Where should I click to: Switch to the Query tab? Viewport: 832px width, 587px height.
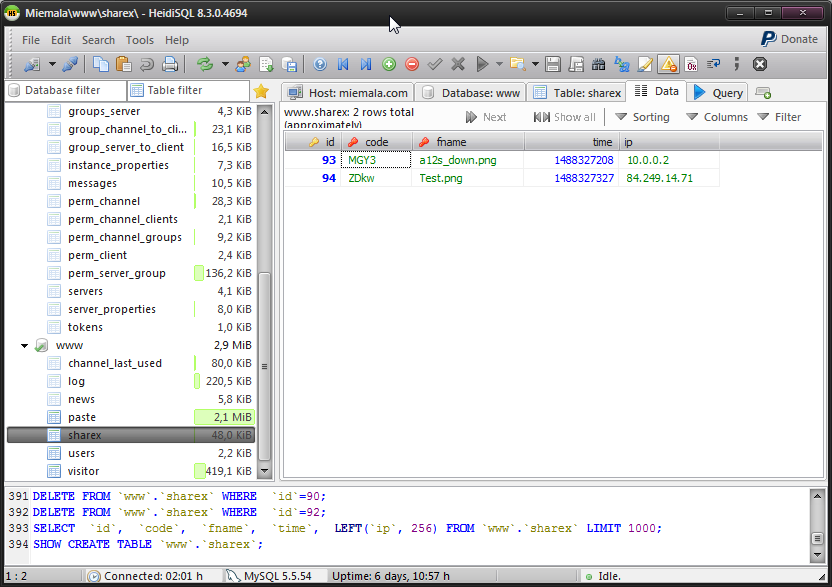pos(718,92)
